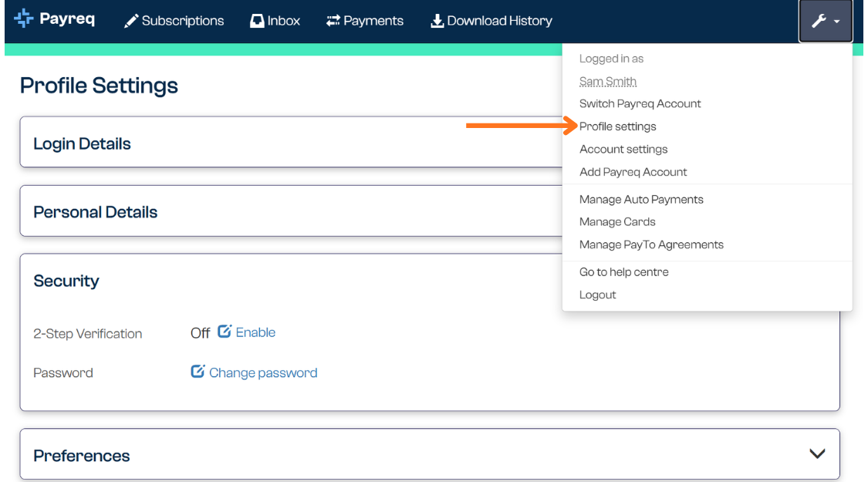This screenshot has height=482, width=868.
Task: Log out via Logout entry
Action: pos(597,295)
